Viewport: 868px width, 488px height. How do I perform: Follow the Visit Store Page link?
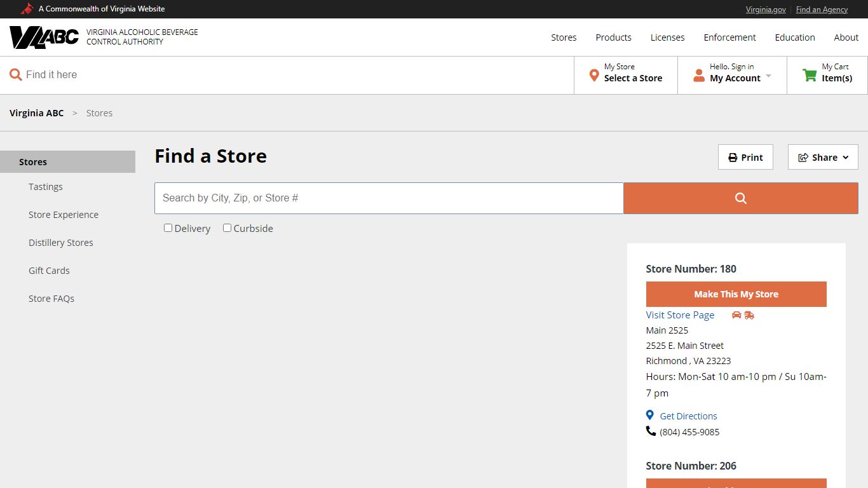pyautogui.click(x=680, y=315)
